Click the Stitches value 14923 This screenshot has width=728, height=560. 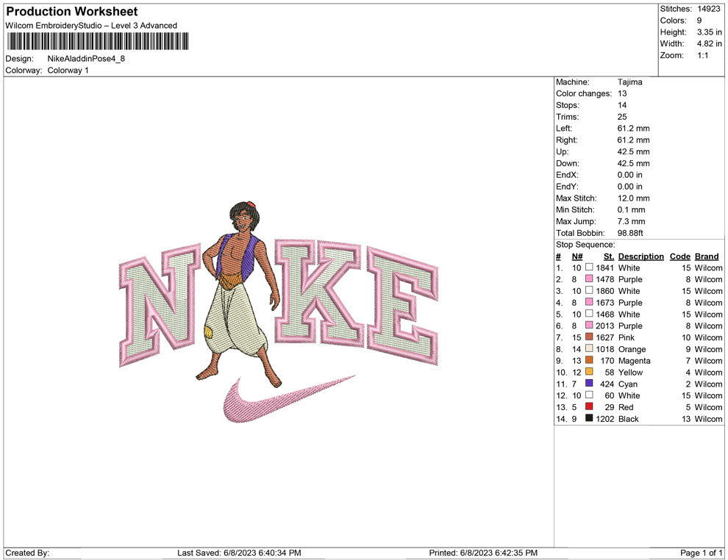click(x=710, y=9)
